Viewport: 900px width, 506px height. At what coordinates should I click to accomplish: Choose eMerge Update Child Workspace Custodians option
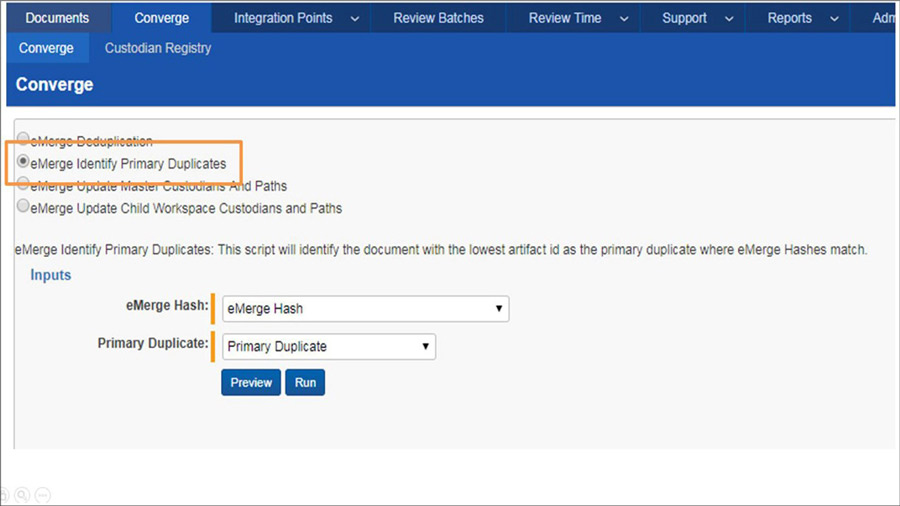point(23,207)
